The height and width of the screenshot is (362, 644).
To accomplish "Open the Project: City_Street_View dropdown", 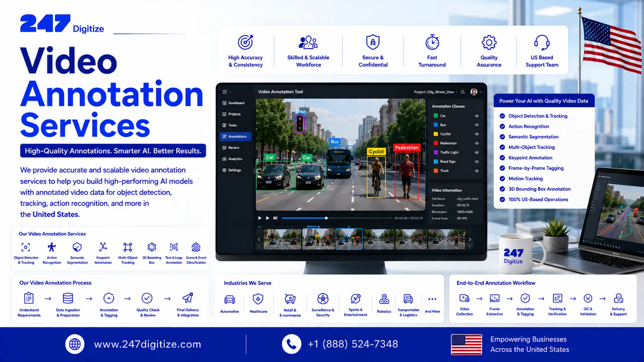I will 436,92.
